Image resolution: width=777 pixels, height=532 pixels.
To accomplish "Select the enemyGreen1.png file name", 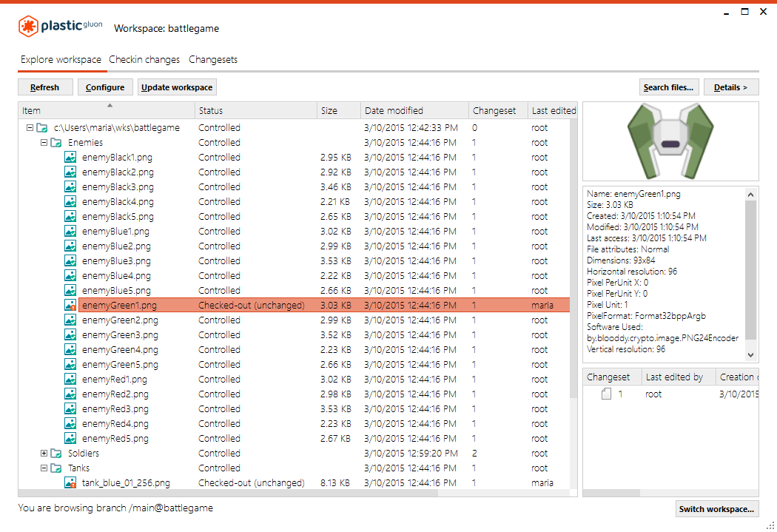I will tap(119, 305).
